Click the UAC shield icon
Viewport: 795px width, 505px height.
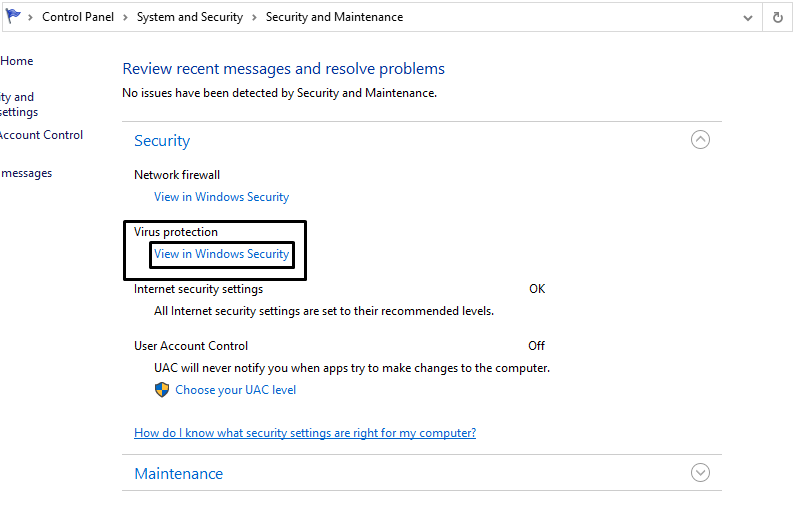162,390
